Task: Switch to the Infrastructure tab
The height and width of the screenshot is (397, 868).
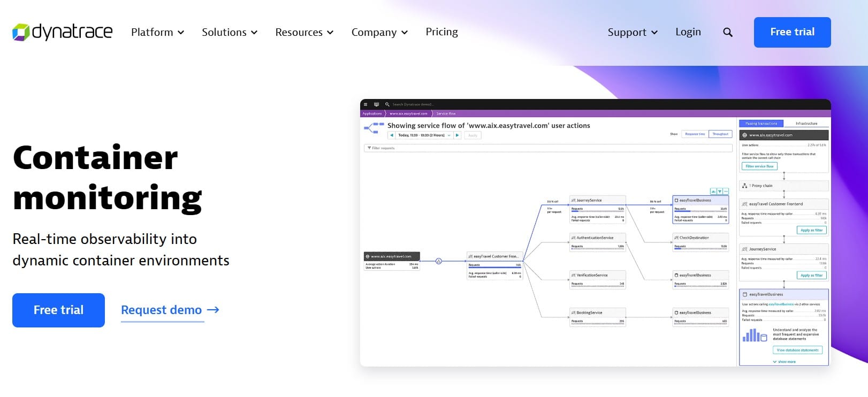Action: coord(807,124)
